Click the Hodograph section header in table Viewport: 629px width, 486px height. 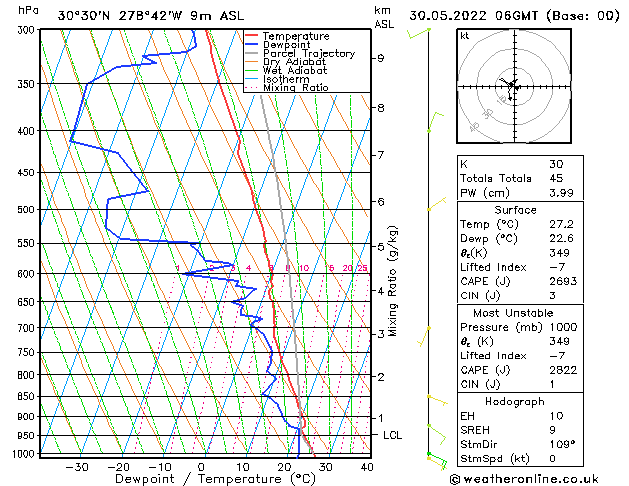[x=515, y=402]
